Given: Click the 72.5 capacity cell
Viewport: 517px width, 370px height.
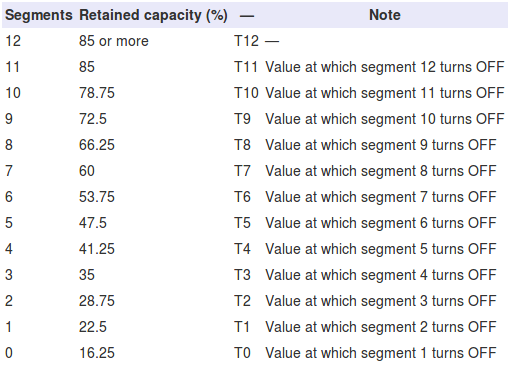Looking at the screenshot, I should (x=93, y=119).
